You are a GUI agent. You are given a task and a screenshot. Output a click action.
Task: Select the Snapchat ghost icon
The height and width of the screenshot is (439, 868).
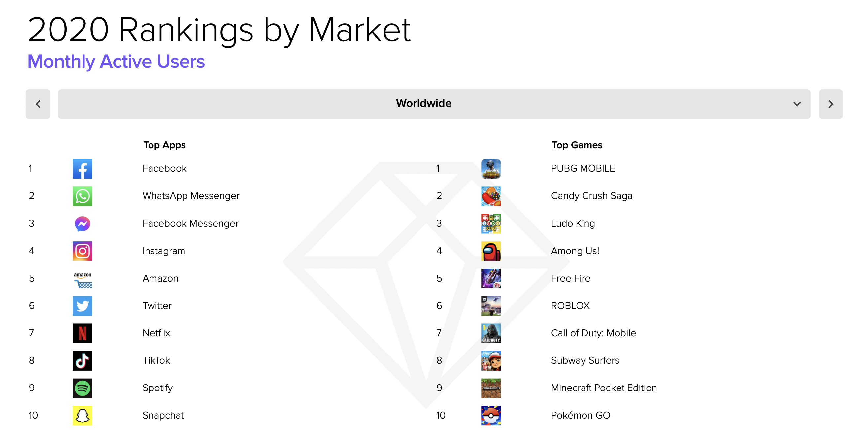[82, 416]
